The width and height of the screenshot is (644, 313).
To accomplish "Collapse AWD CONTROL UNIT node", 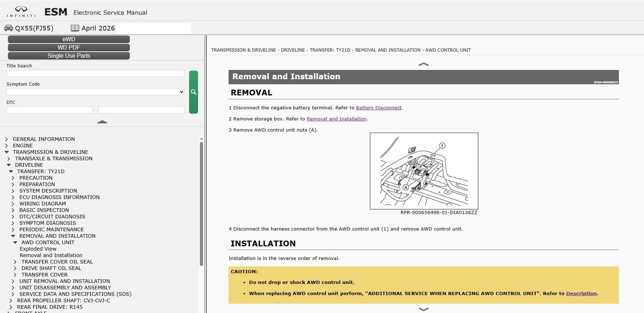I will [x=15, y=242].
